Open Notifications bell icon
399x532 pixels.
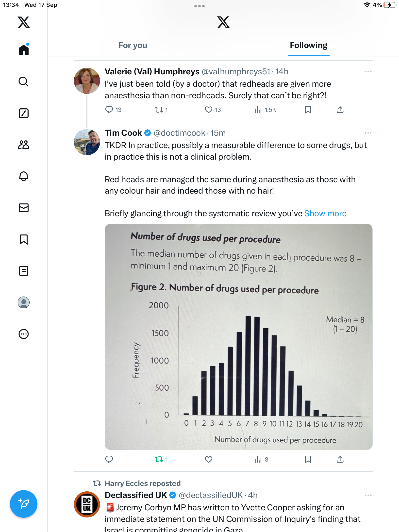[x=24, y=176]
